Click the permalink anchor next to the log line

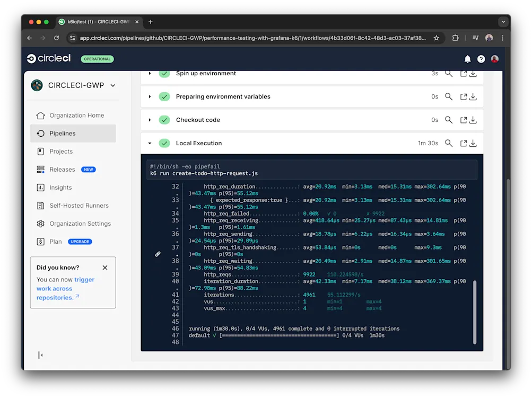point(157,254)
